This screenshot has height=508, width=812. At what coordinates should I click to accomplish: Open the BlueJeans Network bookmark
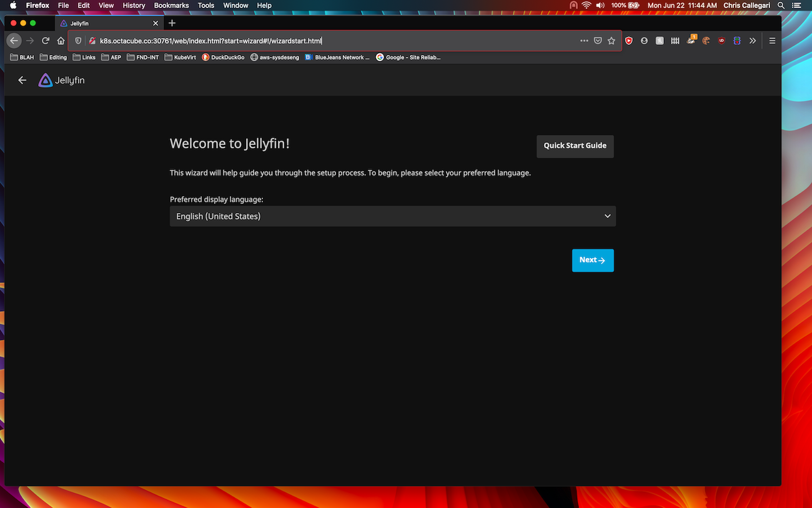[337, 57]
